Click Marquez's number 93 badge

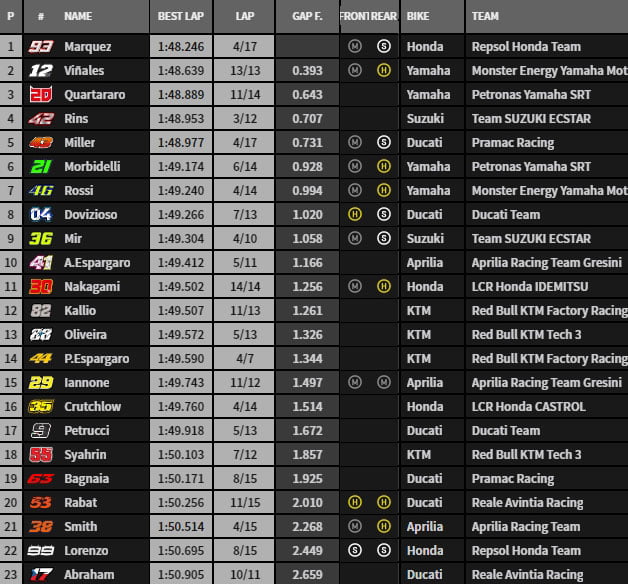pyautogui.click(x=41, y=47)
